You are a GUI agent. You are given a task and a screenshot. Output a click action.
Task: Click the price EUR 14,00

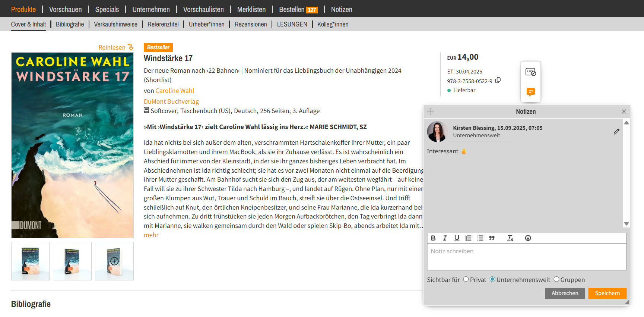463,57
